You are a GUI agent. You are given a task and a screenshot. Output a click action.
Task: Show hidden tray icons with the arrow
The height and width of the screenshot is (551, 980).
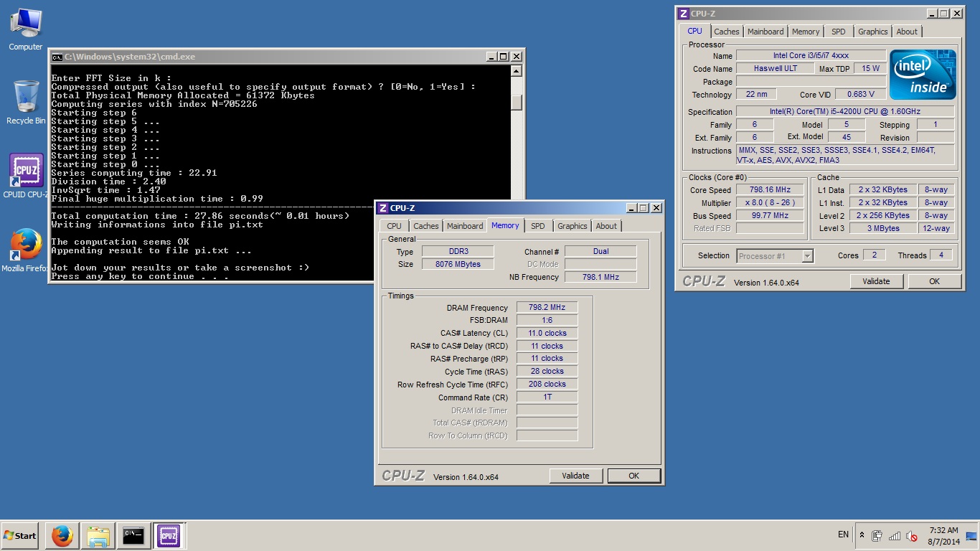[x=862, y=535]
